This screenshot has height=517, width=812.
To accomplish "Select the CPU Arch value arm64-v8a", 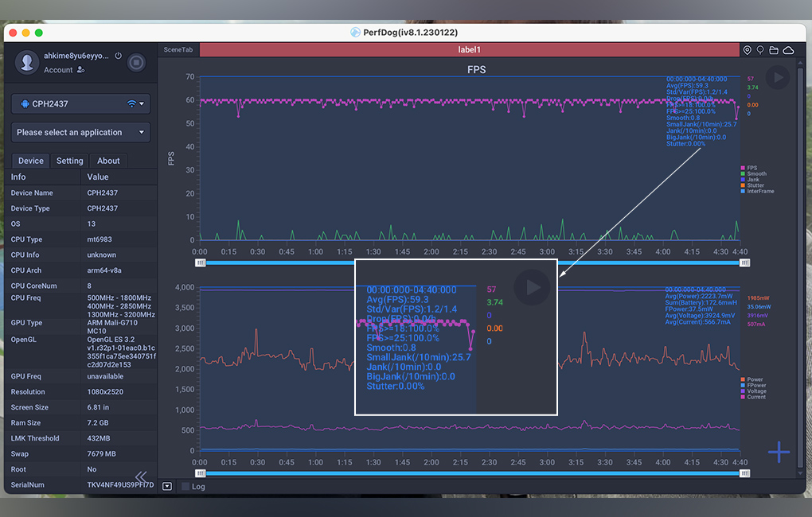I will click(x=104, y=270).
